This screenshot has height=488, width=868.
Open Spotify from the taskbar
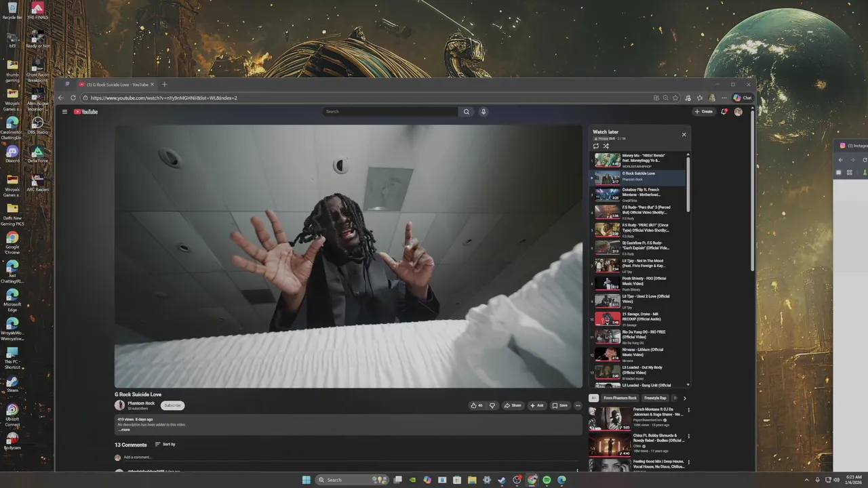tap(547, 480)
